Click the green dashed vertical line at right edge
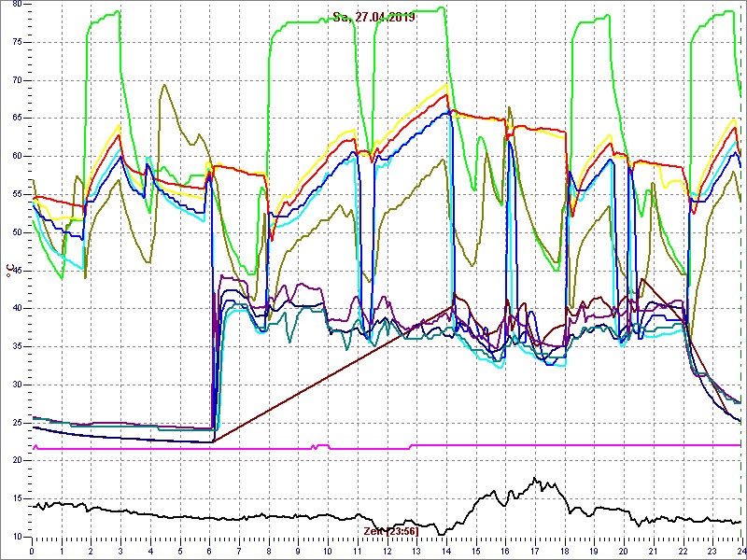 pyautogui.click(x=741, y=280)
